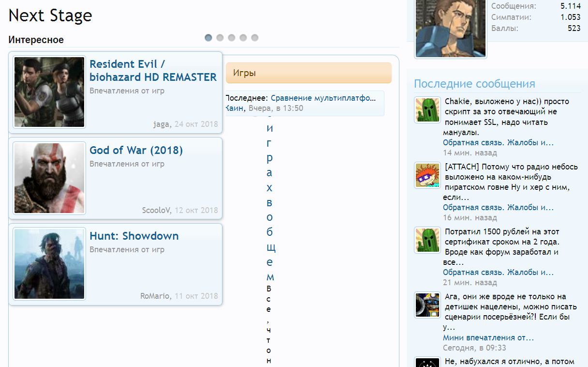Click the post text starting '[ATTACH] Потому что радио'
Screen dimensions: 588x367
(x=510, y=182)
